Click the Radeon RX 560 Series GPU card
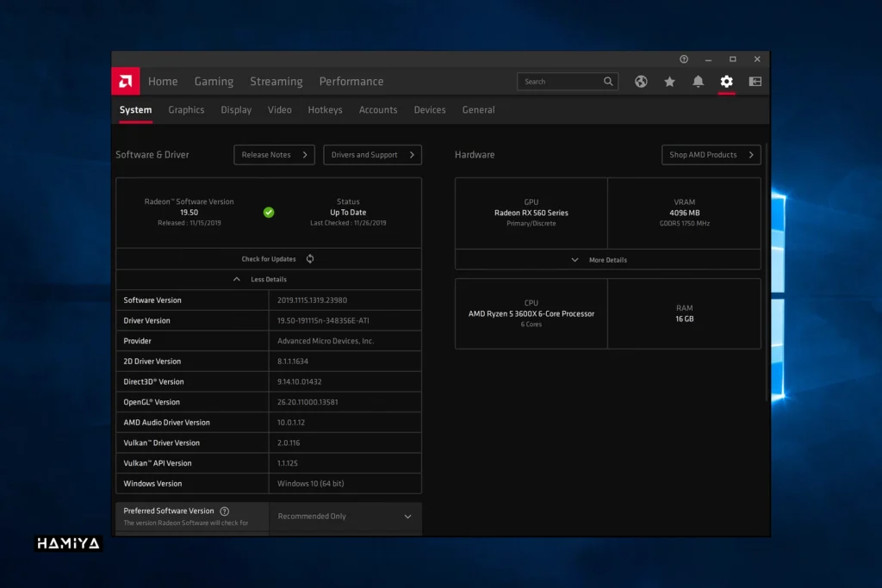Screen dimensions: 882x588 click(531, 213)
